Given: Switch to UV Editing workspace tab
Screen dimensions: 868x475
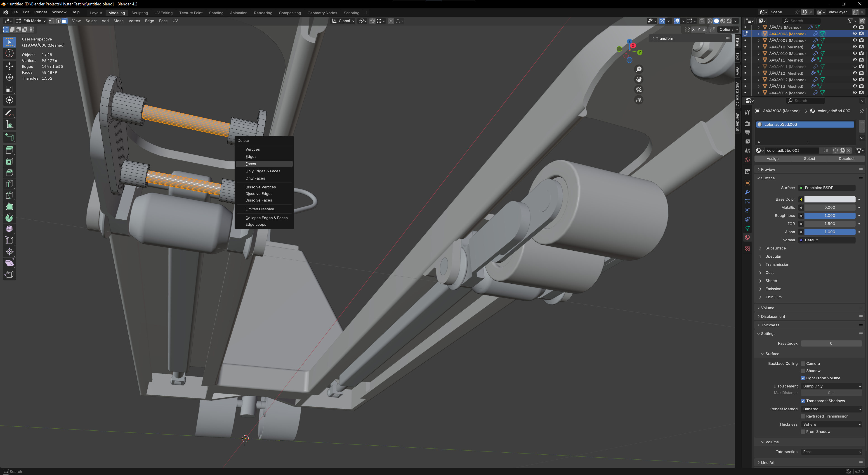Looking at the screenshot, I should click(163, 13).
